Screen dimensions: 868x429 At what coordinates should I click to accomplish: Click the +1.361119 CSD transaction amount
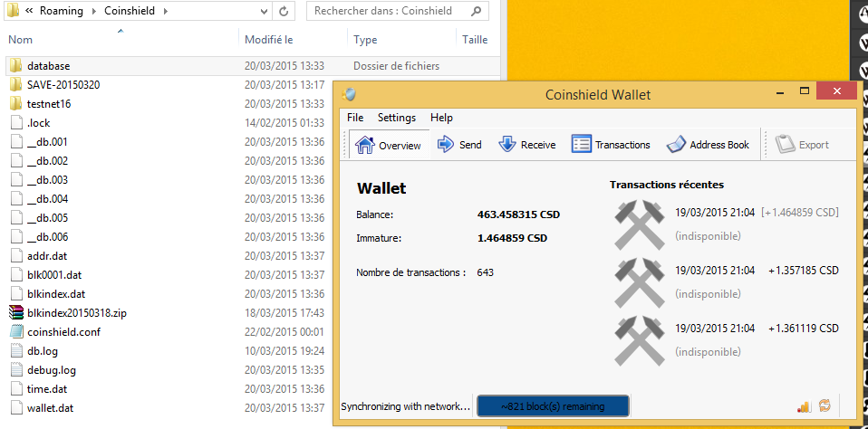click(804, 329)
